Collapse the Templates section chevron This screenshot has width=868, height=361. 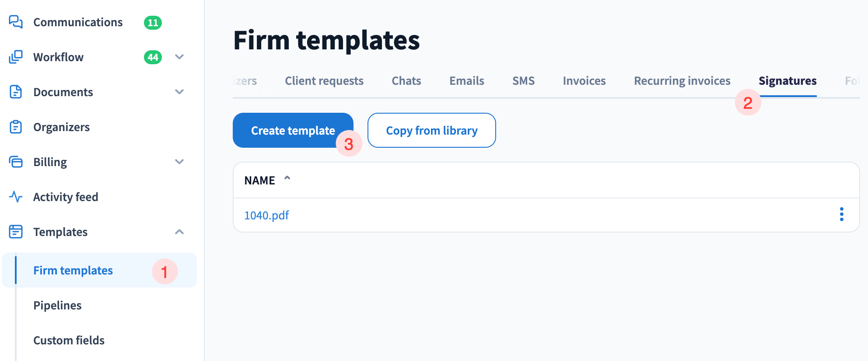(x=179, y=232)
